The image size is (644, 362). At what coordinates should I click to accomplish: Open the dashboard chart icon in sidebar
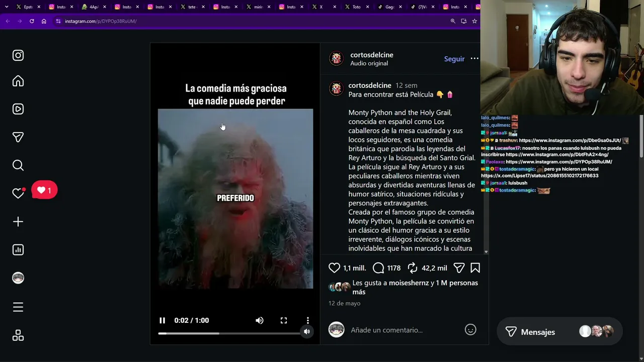coord(18,250)
